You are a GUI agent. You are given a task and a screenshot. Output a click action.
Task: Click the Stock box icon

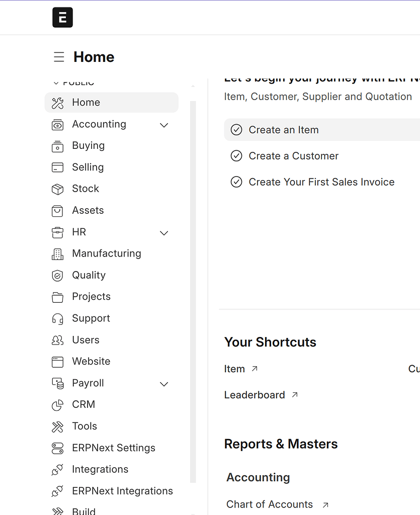58,189
